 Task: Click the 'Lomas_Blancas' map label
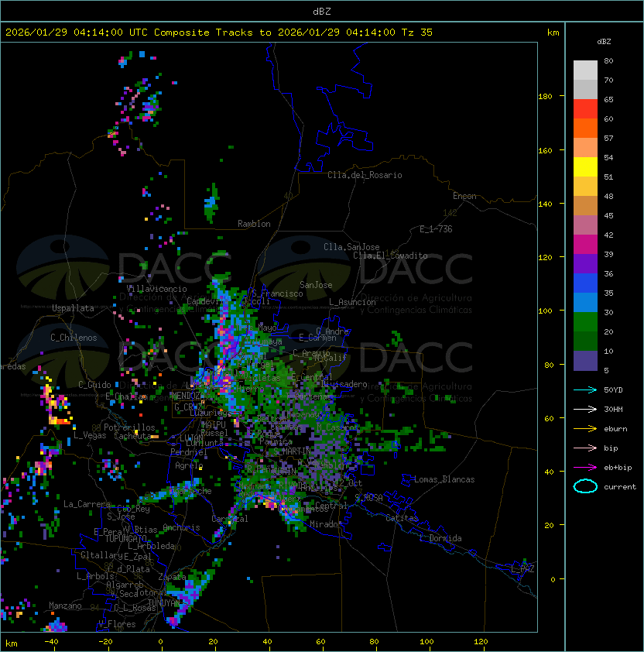[444, 479]
